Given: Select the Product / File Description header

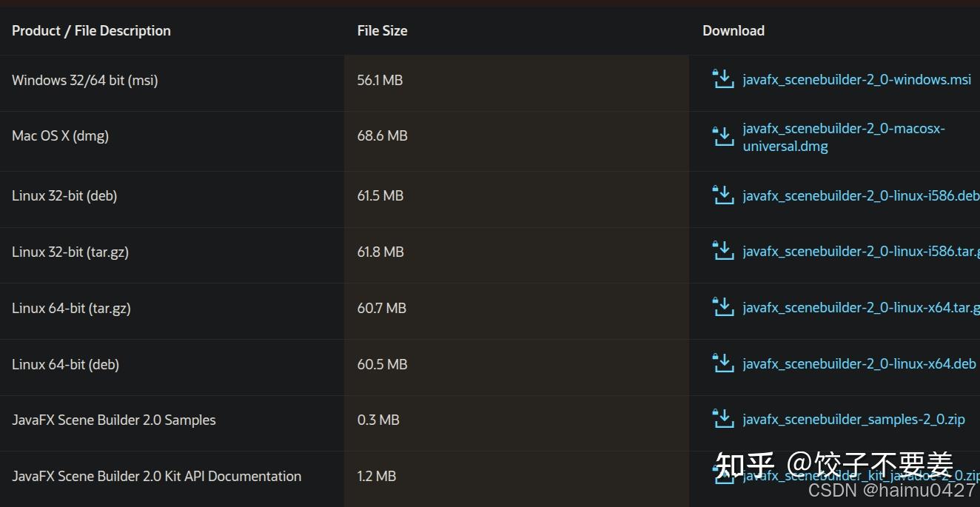Looking at the screenshot, I should point(91,30).
